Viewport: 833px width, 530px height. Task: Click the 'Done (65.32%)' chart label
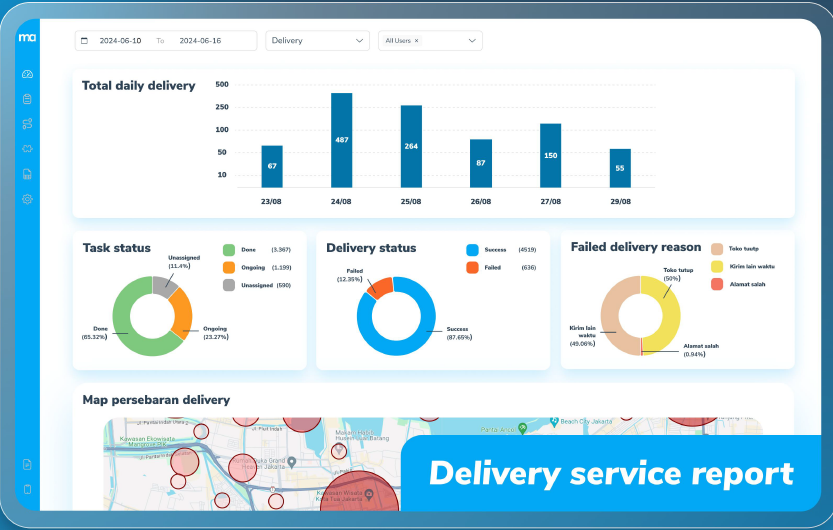tap(95, 333)
